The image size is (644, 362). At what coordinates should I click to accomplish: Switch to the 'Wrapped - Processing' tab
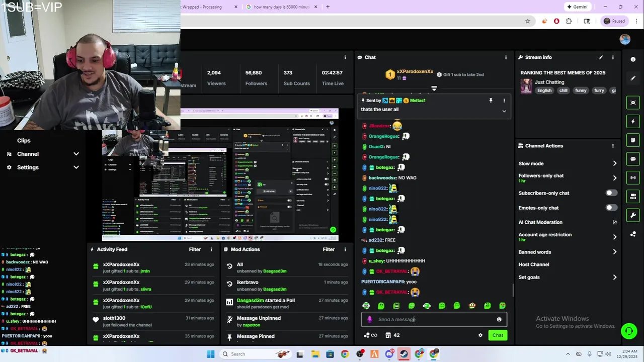(x=209, y=7)
